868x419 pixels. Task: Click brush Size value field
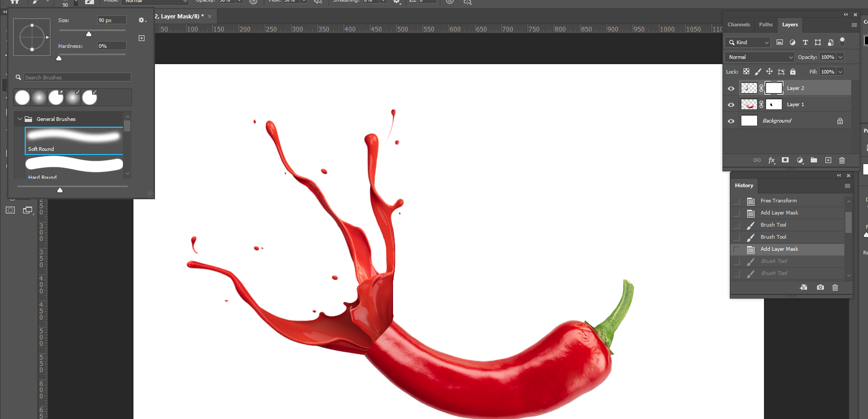point(111,20)
